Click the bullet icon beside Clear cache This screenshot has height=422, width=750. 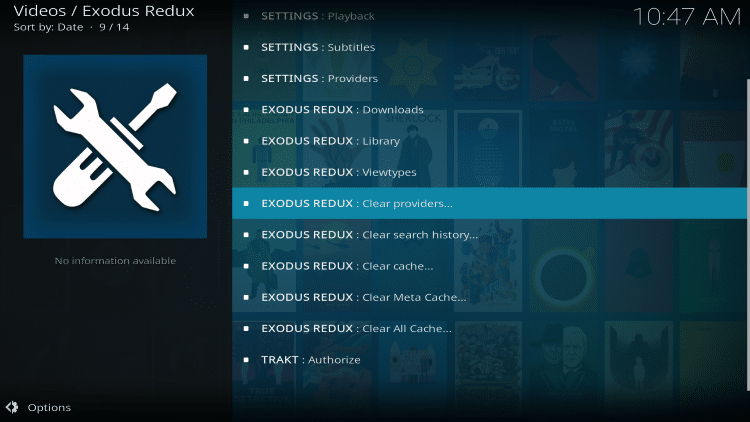pyautogui.click(x=246, y=266)
